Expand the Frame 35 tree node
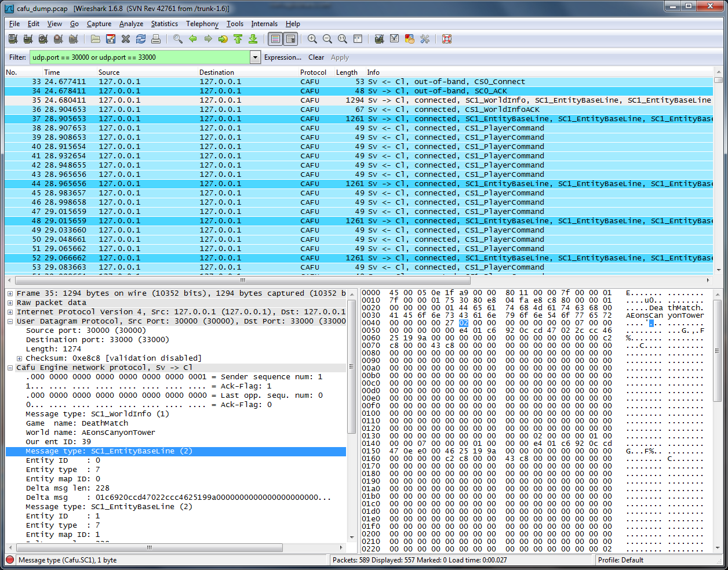Viewport: 728px width, 570px height. coord(10,293)
